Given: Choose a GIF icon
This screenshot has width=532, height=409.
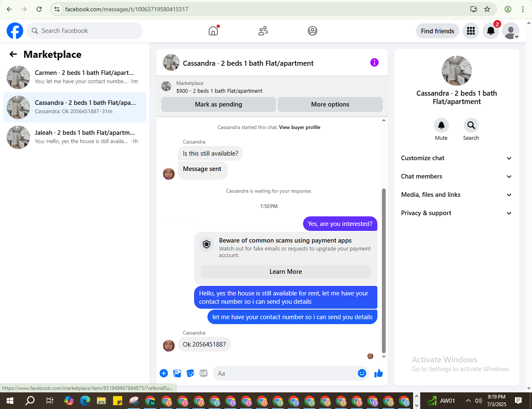Looking at the screenshot, I should coord(204,373).
